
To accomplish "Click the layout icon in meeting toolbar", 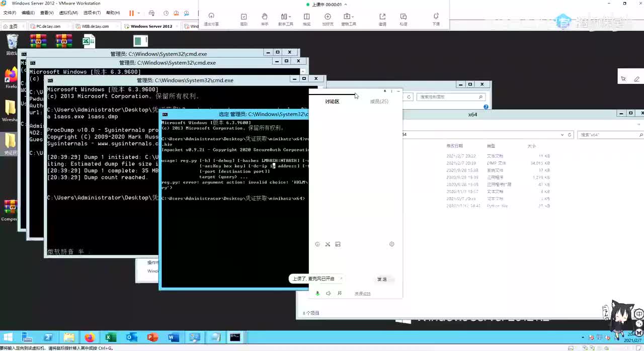I will pos(307,17).
